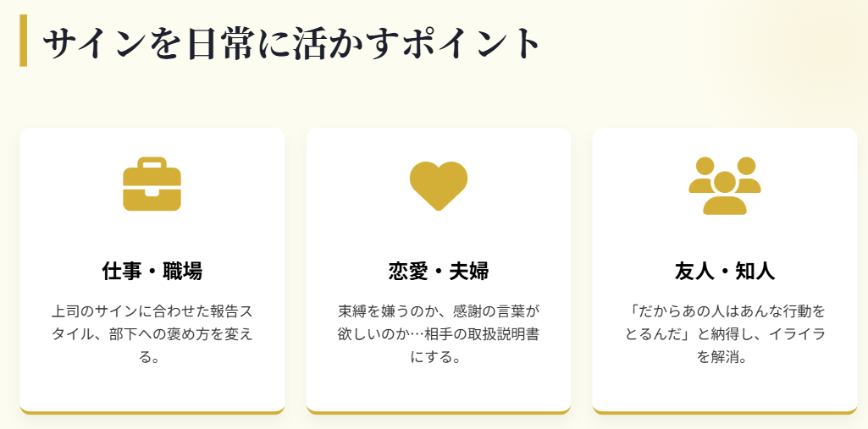
Task: Click the gold bottom border of the 恋愛・夫婦 card
Action: click(x=439, y=412)
